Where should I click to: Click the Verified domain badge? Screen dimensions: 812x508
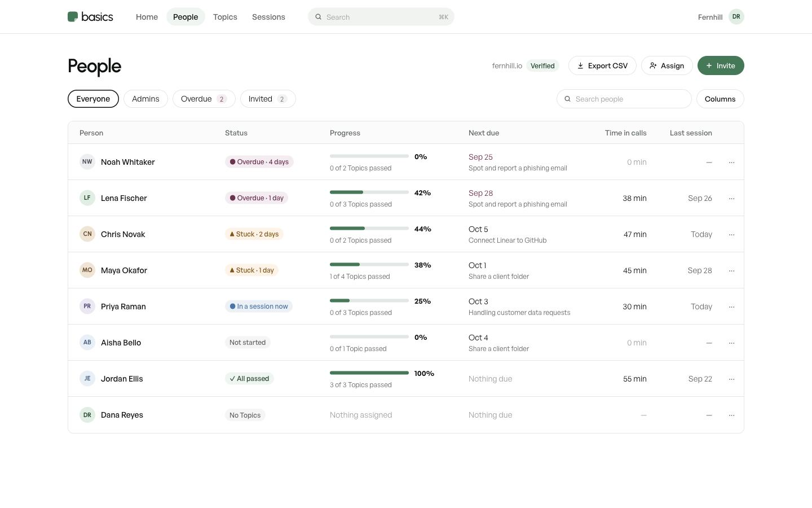point(542,66)
